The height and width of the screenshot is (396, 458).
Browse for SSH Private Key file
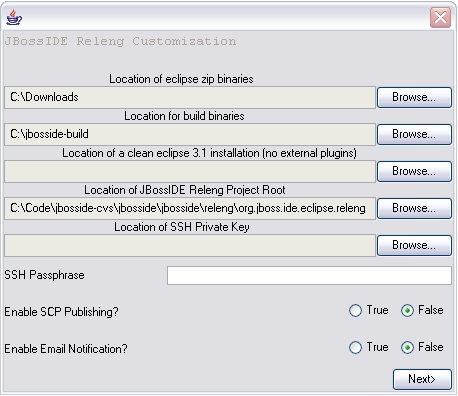[x=414, y=245]
